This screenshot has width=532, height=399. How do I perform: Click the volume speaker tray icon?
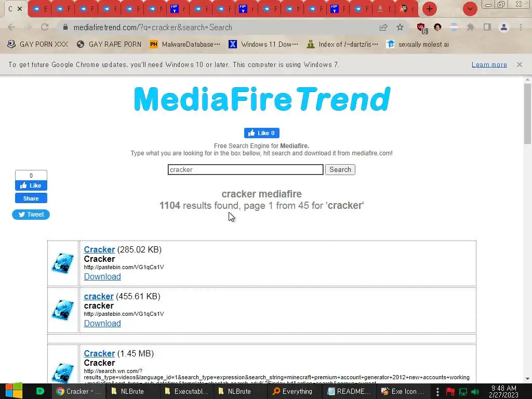(x=475, y=392)
